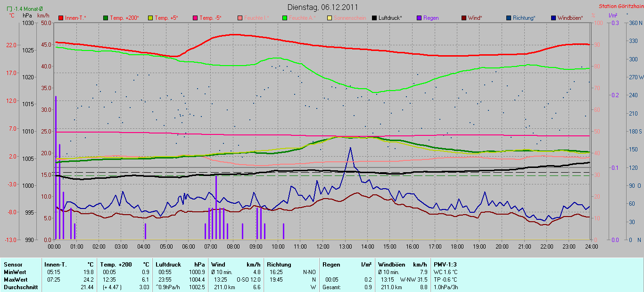Select the Luftdruck column header in table
Viewport: 644px width, 292px height.
[168, 265]
